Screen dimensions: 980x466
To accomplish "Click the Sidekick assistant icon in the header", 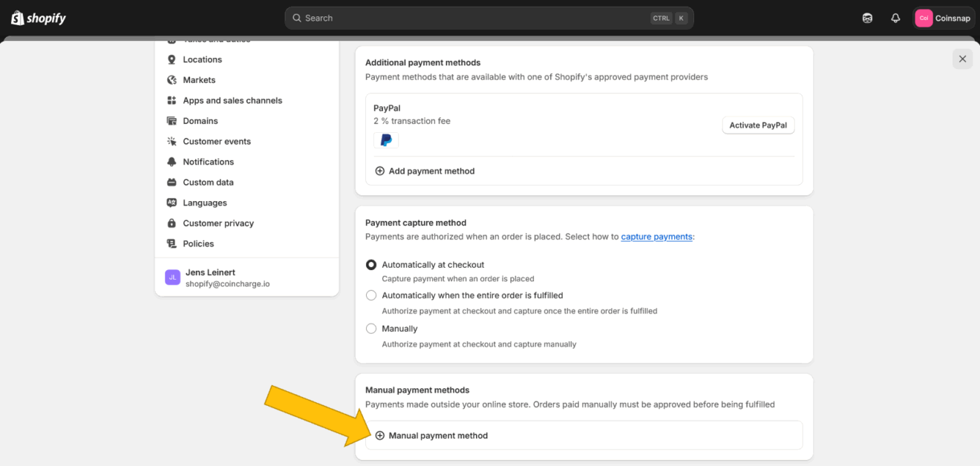I will (867, 18).
